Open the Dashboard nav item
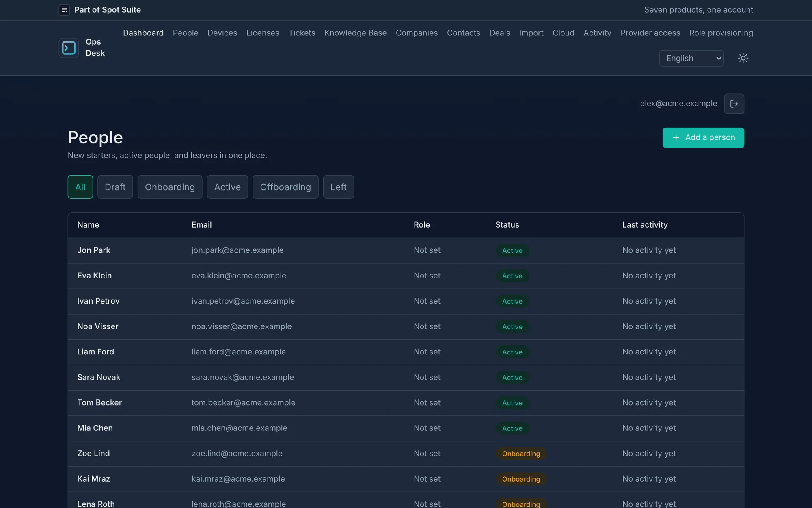Viewport: 812px width, 508px height. coord(143,33)
